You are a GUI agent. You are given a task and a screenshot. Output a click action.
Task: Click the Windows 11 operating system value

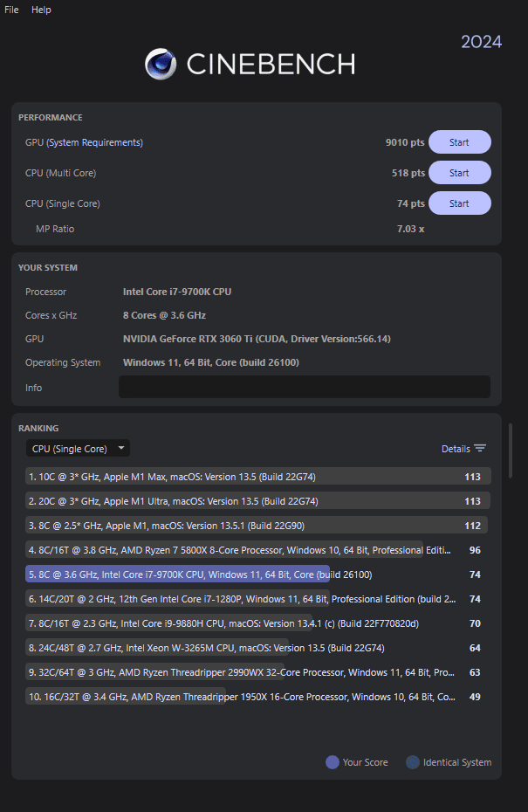[x=210, y=362]
